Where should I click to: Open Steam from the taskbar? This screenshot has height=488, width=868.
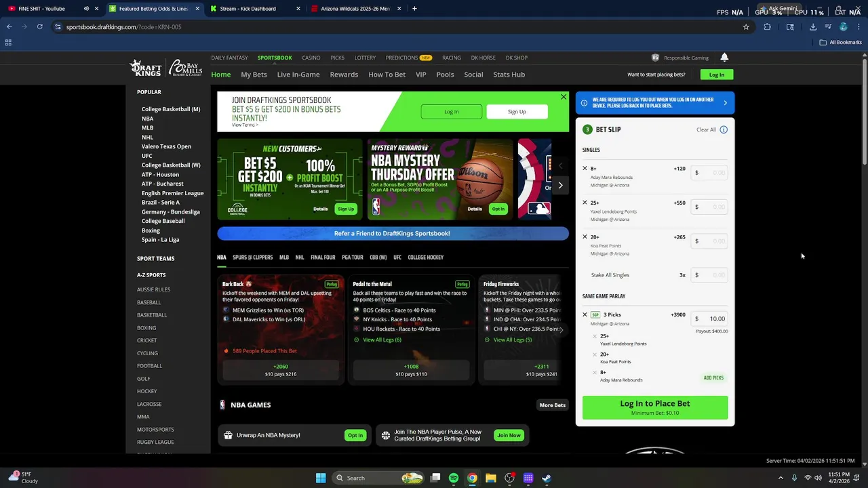(x=547, y=478)
